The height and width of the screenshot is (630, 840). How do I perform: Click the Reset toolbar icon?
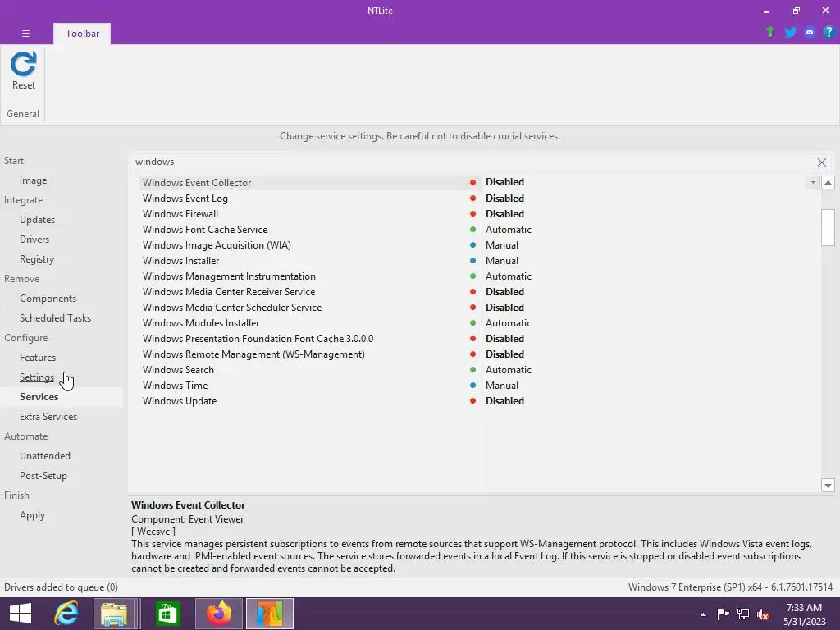coord(24,71)
